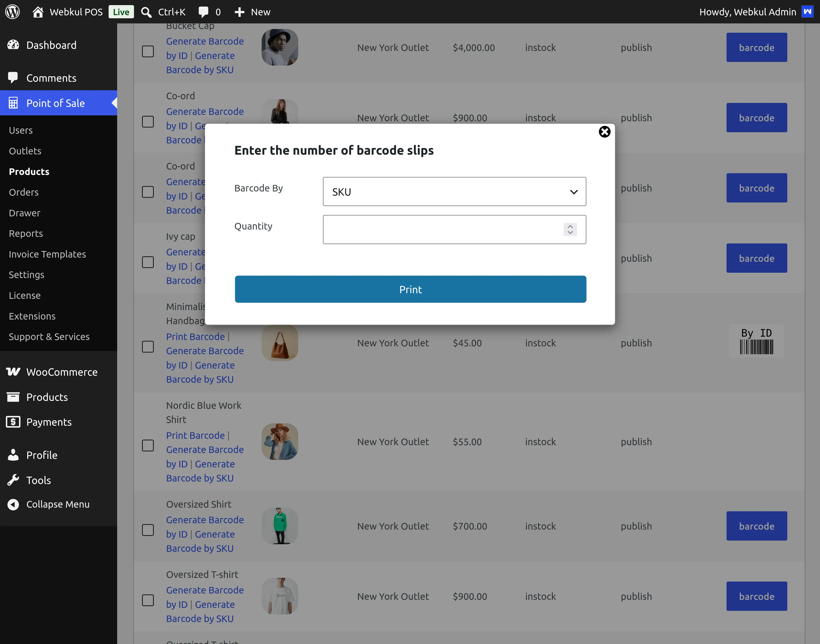Open the Settings submenu item
This screenshot has width=820, height=644.
click(27, 274)
